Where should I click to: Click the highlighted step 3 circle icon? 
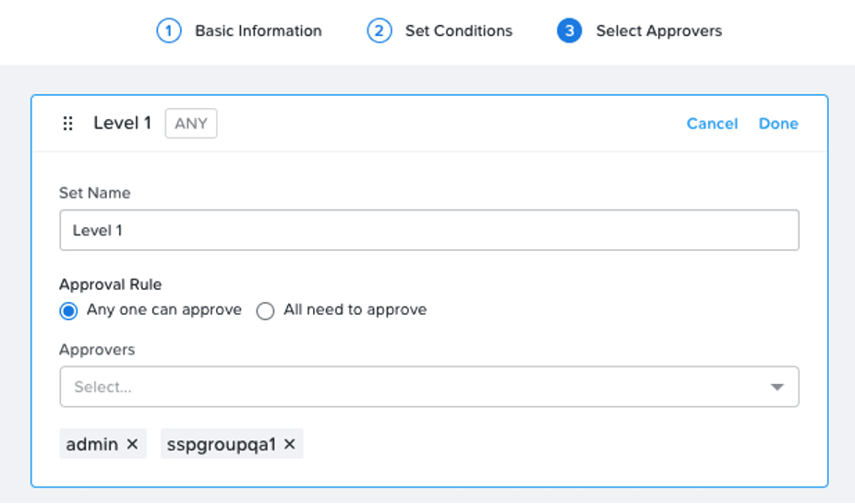(x=569, y=31)
